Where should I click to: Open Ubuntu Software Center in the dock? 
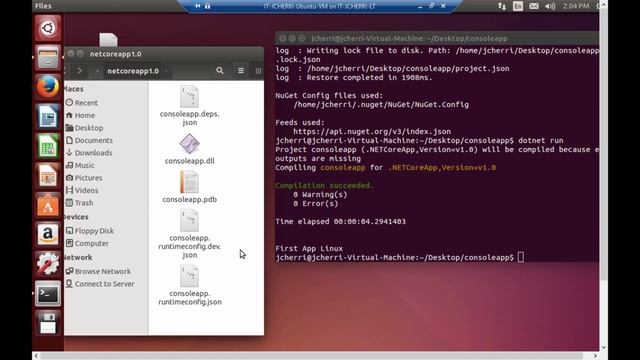pyautogui.click(x=48, y=205)
